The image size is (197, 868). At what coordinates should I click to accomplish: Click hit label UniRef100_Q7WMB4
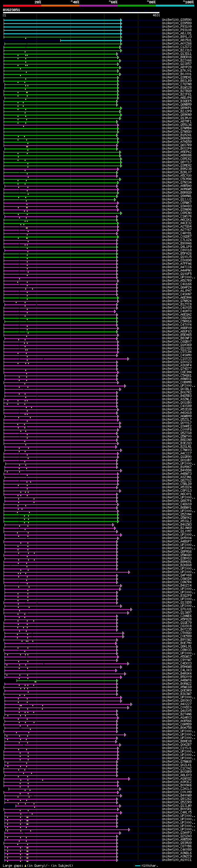click(x=177, y=128)
